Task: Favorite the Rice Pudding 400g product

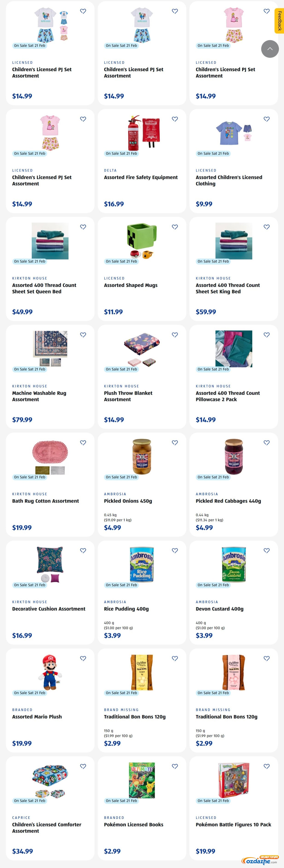Action: tap(175, 550)
